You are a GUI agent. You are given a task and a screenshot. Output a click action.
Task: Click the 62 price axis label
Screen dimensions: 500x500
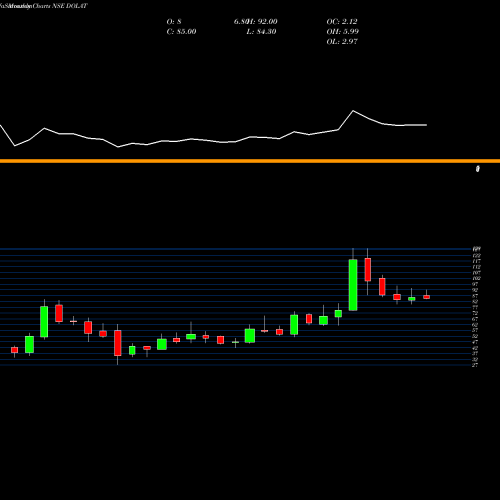tap(475, 325)
